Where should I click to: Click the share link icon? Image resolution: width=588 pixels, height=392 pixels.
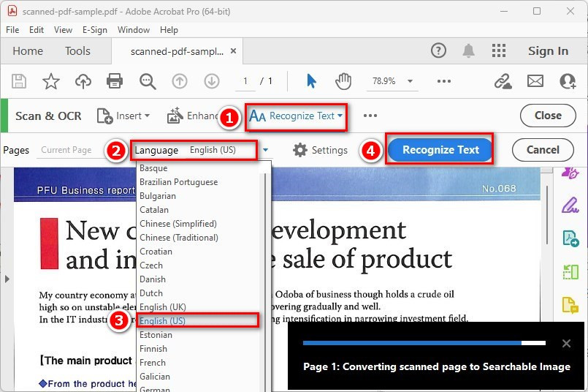coord(503,81)
